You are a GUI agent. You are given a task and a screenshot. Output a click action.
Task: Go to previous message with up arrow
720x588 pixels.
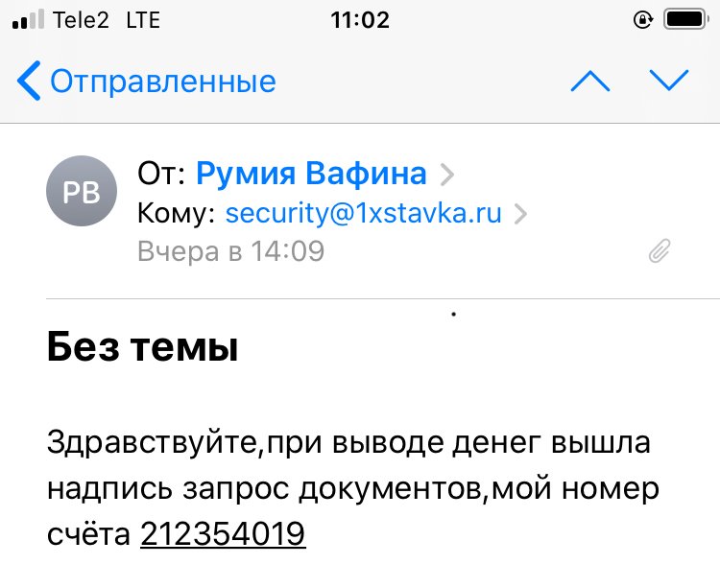point(590,82)
